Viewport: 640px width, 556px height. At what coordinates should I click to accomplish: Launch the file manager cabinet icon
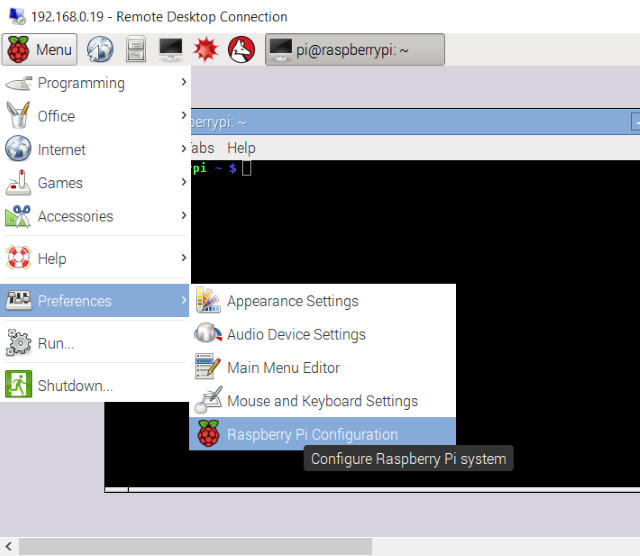(x=136, y=49)
